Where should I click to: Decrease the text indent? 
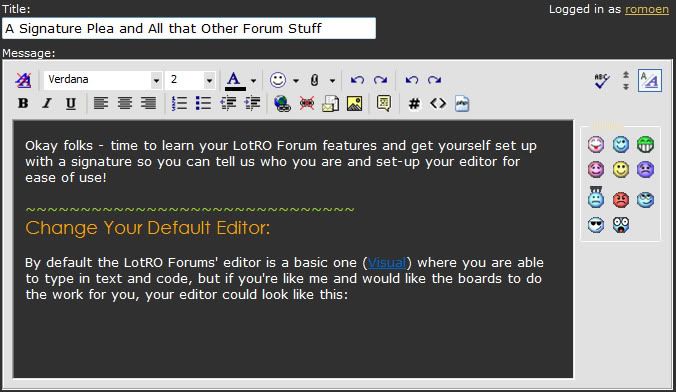click(228, 103)
